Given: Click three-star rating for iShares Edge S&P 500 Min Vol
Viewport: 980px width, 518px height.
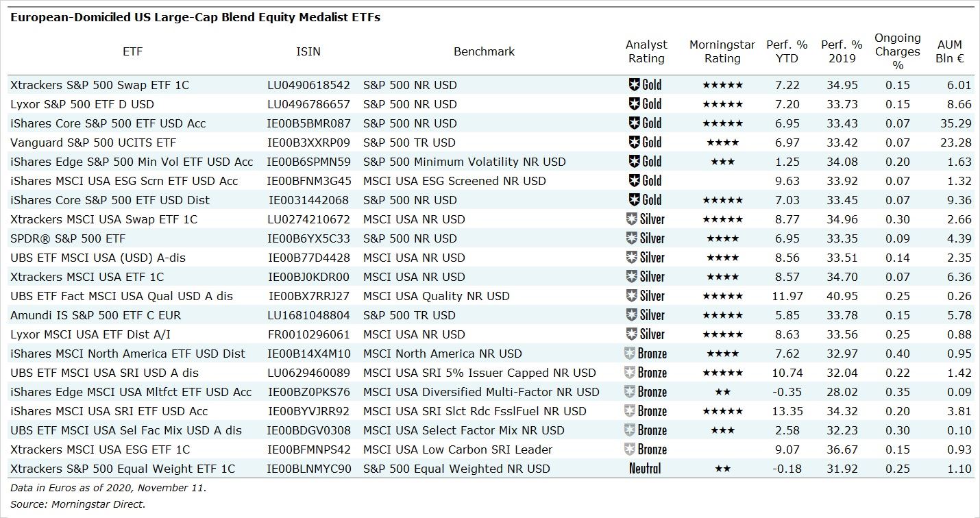Looking at the screenshot, I should point(722,162).
